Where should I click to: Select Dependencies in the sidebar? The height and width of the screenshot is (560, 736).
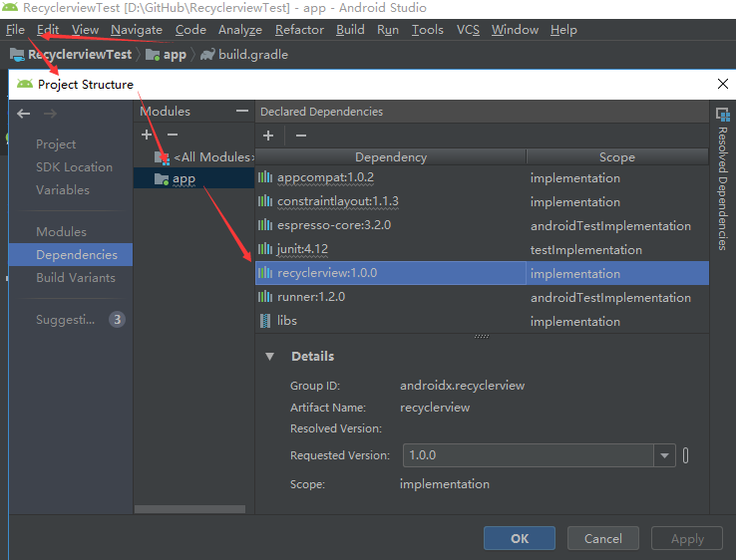click(x=71, y=255)
